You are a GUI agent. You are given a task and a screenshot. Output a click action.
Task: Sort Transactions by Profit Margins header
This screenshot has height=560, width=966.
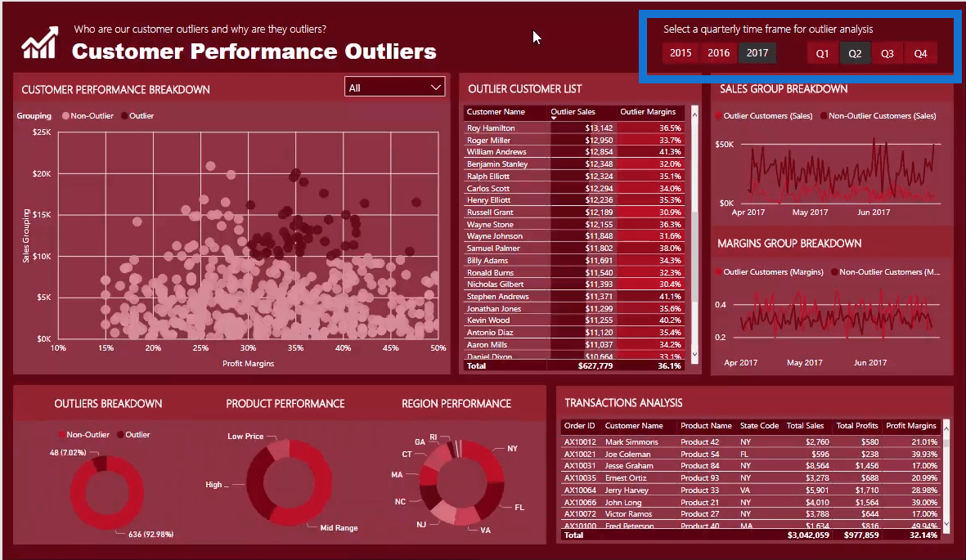pyautogui.click(x=910, y=426)
